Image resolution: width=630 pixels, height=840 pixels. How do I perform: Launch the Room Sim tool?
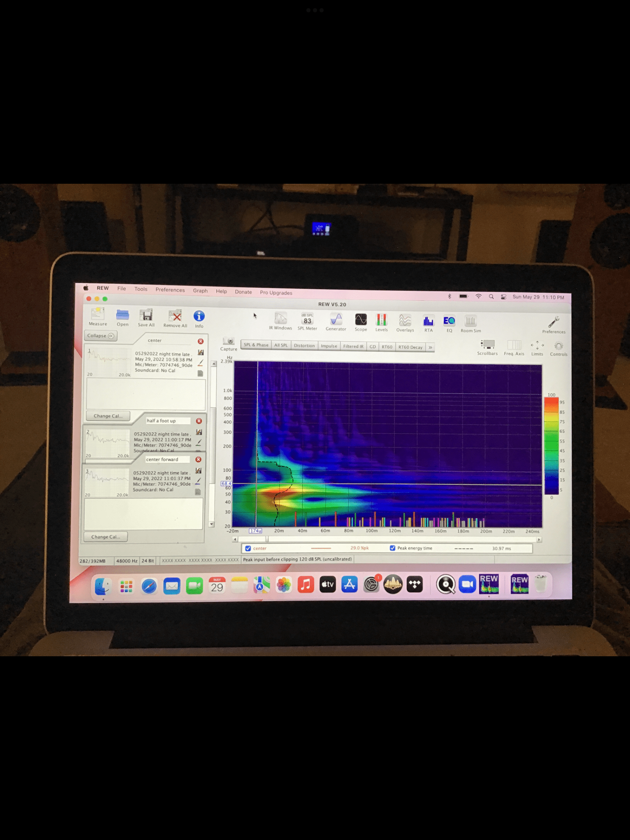(470, 324)
